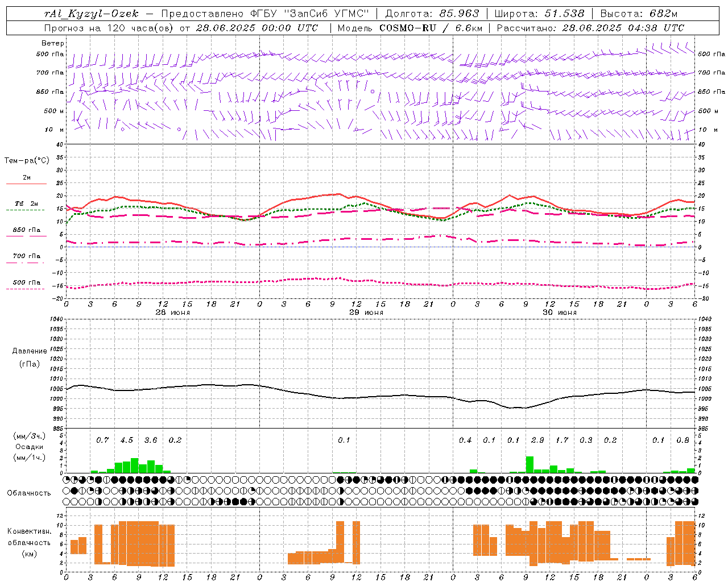Screen dimensions: 728x582
Task: Select the 2.9 precipitation total value
Action: pos(537,440)
